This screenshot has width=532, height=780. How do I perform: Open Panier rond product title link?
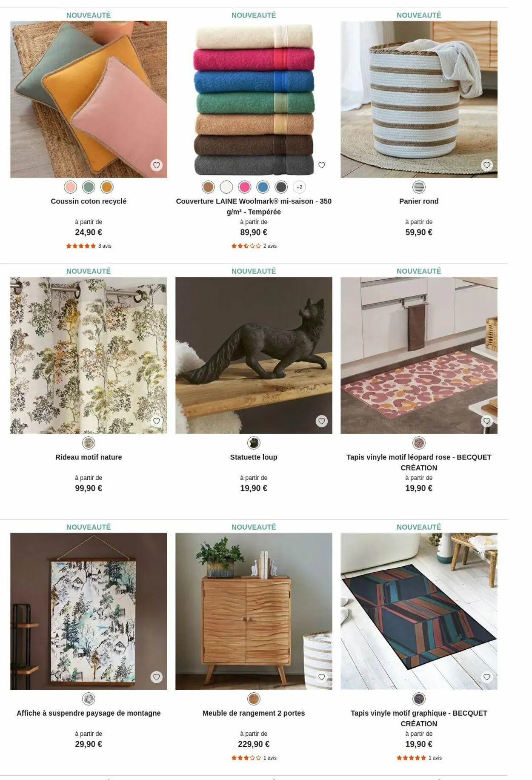click(419, 201)
